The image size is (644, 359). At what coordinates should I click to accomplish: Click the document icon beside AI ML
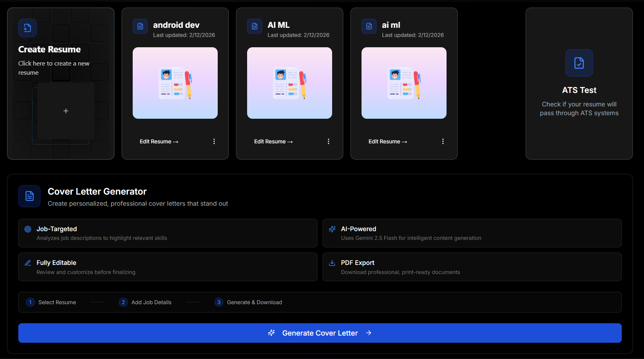pos(255,26)
